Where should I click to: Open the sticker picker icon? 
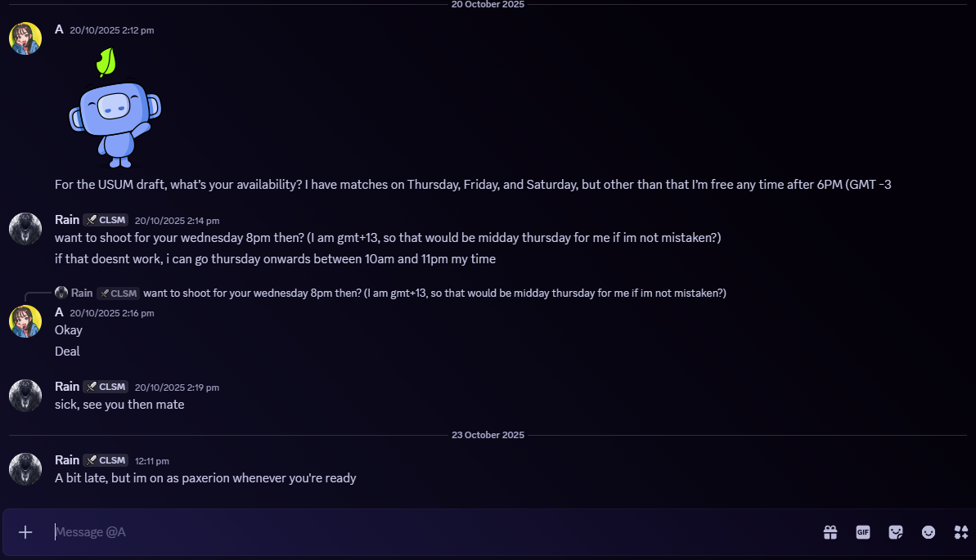click(x=896, y=532)
